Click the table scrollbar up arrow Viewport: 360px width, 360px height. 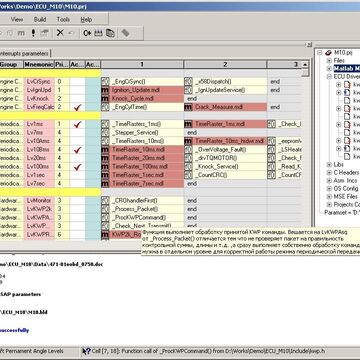tap(305, 64)
